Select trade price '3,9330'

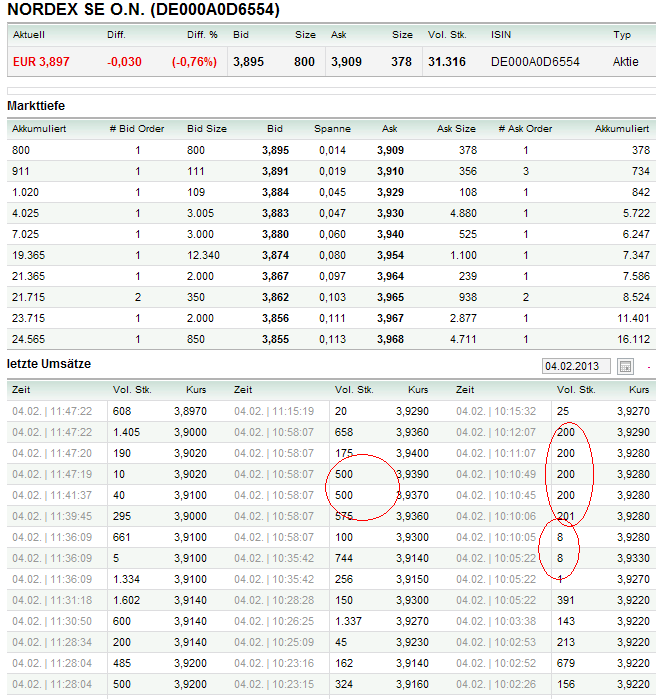[633, 558]
